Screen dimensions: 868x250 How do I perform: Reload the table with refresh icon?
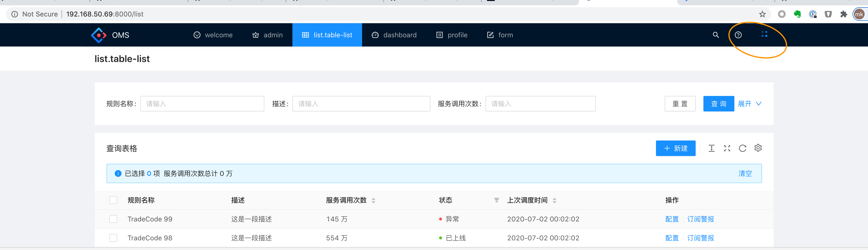pos(742,148)
